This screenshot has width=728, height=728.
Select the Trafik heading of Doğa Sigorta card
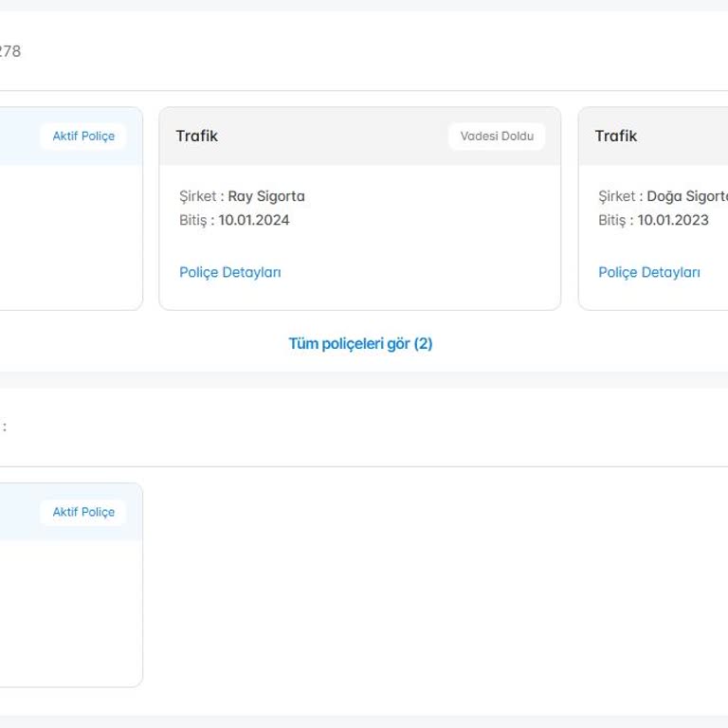point(616,136)
